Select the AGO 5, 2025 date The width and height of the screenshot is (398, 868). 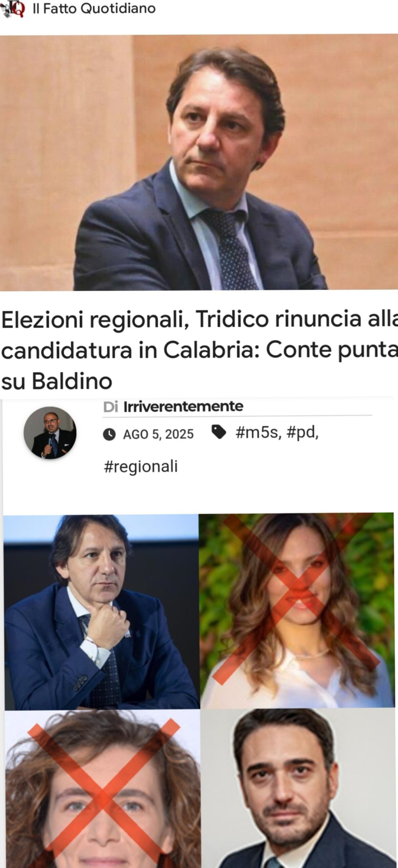(x=158, y=434)
